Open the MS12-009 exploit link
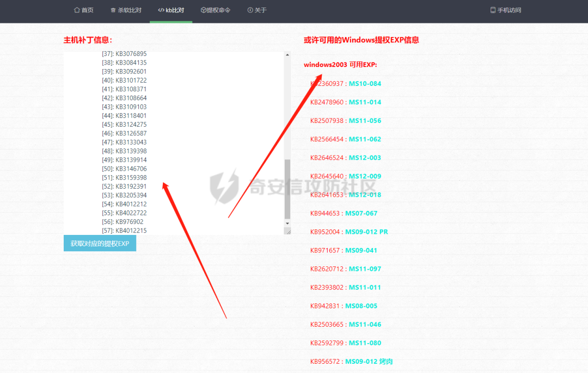The image size is (588, 373). [365, 176]
